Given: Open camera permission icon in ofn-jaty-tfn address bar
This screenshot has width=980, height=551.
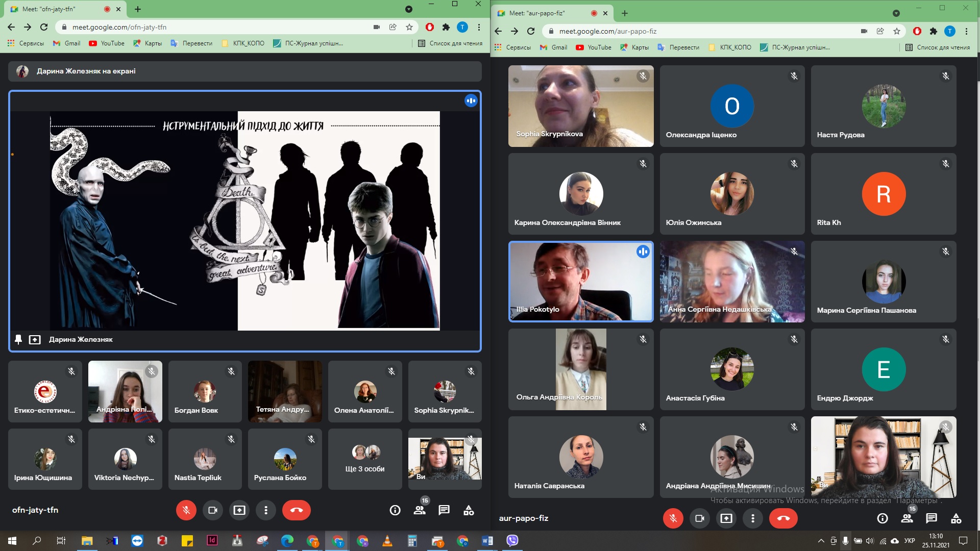Looking at the screenshot, I should [x=377, y=27].
